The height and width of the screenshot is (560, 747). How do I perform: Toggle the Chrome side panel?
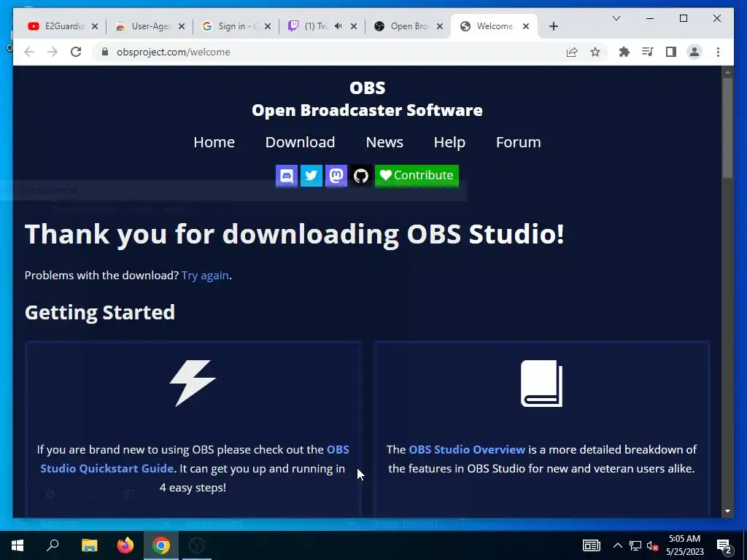pos(671,52)
